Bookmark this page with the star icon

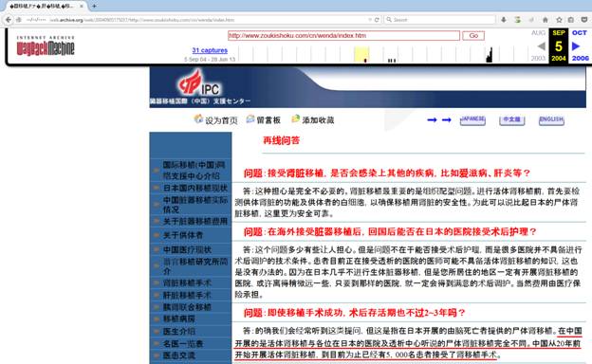coord(559,20)
